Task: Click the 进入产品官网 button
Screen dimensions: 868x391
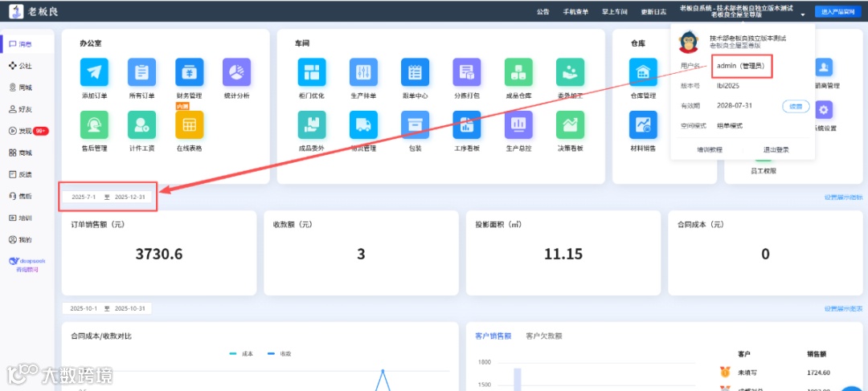Action: pyautogui.click(x=837, y=11)
